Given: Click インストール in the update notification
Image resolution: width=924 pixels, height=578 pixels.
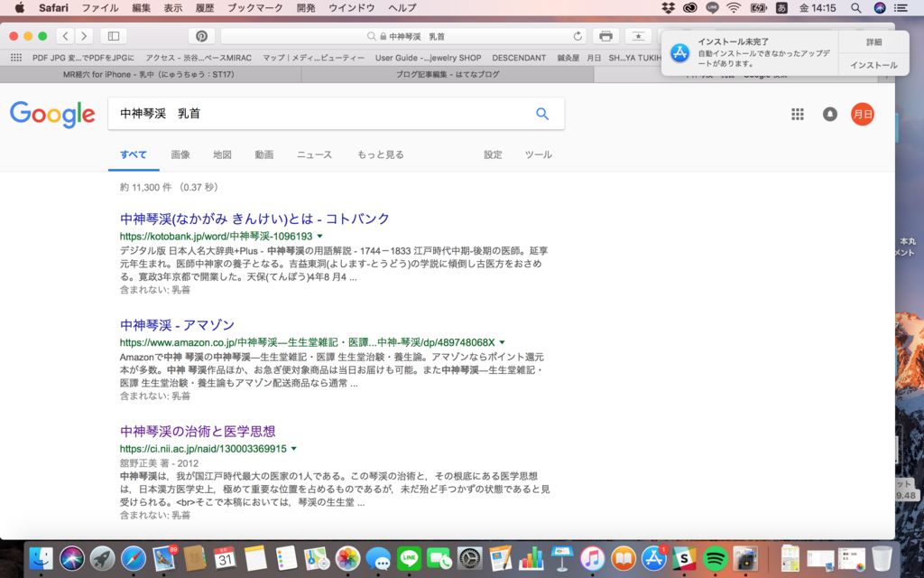Looking at the screenshot, I should [873, 65].
